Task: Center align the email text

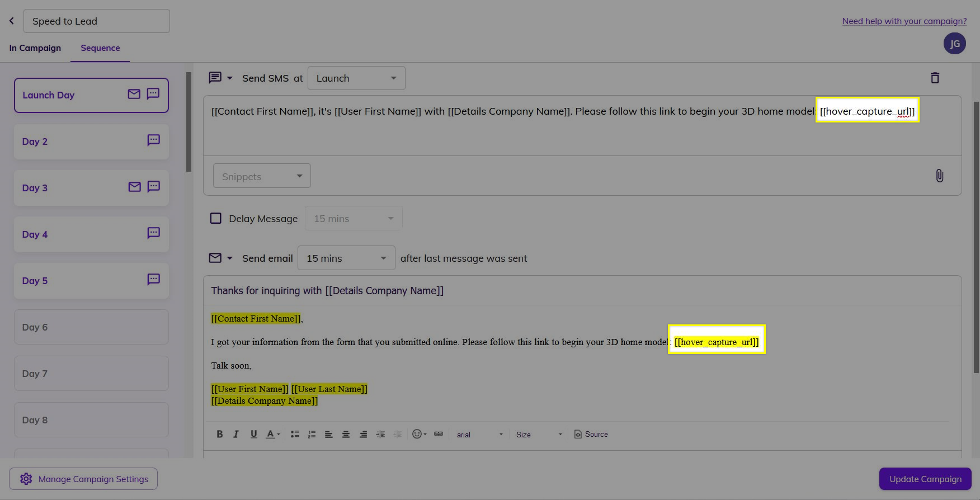Action: point(346,434)
